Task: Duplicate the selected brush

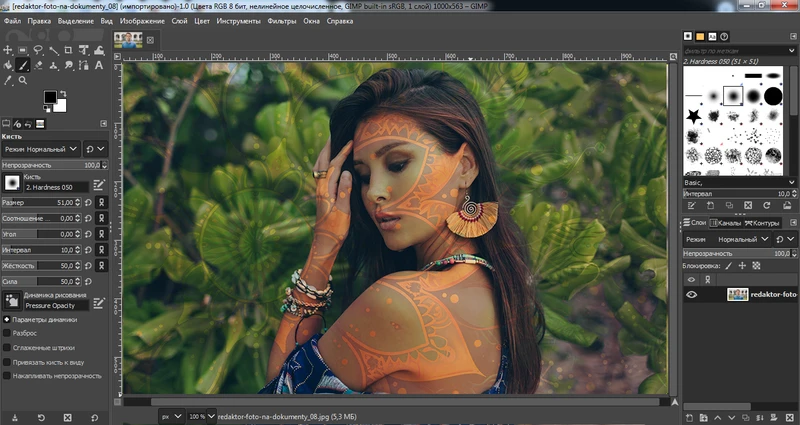Action: [729, 205]
